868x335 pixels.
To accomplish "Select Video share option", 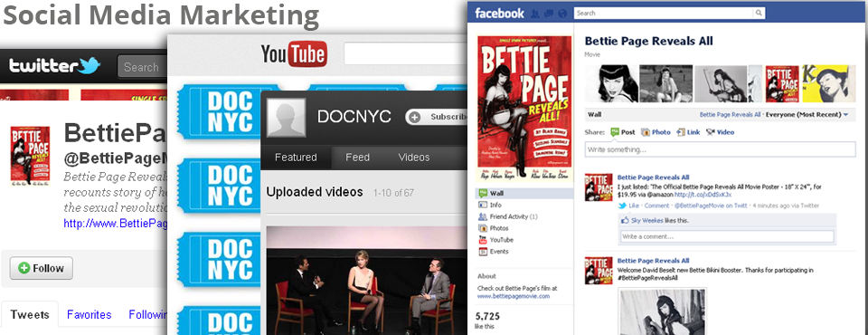I will [x=720, y=132].
